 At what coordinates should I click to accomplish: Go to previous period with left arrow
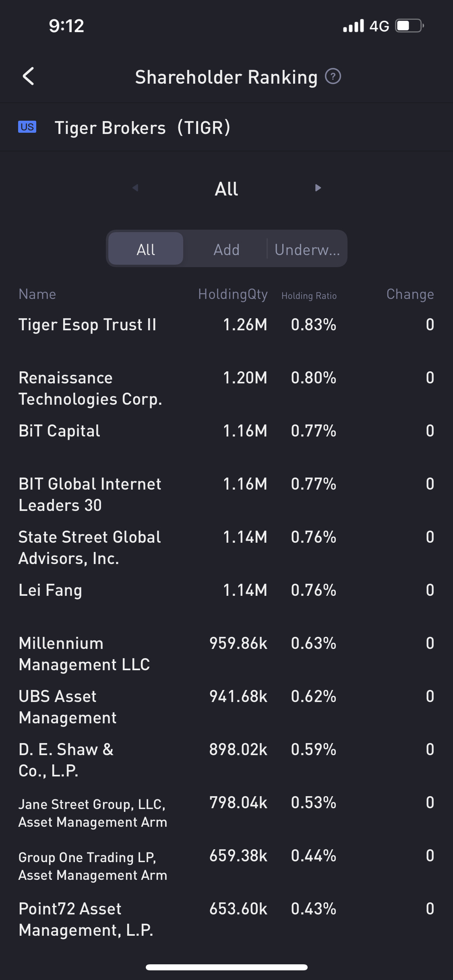135,188
